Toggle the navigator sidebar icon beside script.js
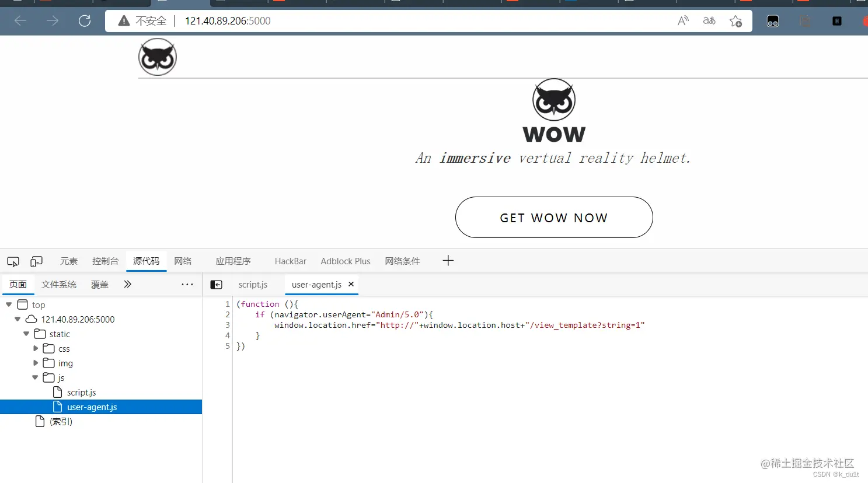Screen dimensions: 868x483 coord(217,285)
